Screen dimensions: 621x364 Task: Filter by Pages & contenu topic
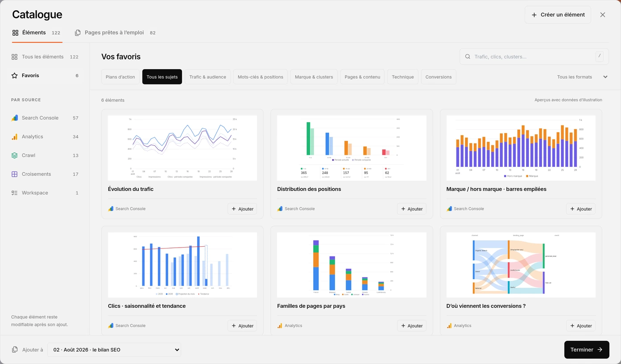coord(362,77)
